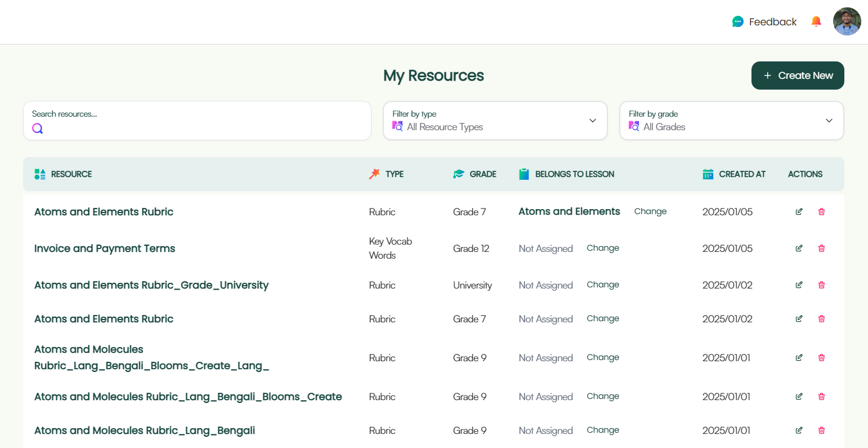Viewport: 868px width, 448px height.
Task: Delete Atoms and Elements Rubric_Grade_University resource
Action: click(x=821, y=285)
